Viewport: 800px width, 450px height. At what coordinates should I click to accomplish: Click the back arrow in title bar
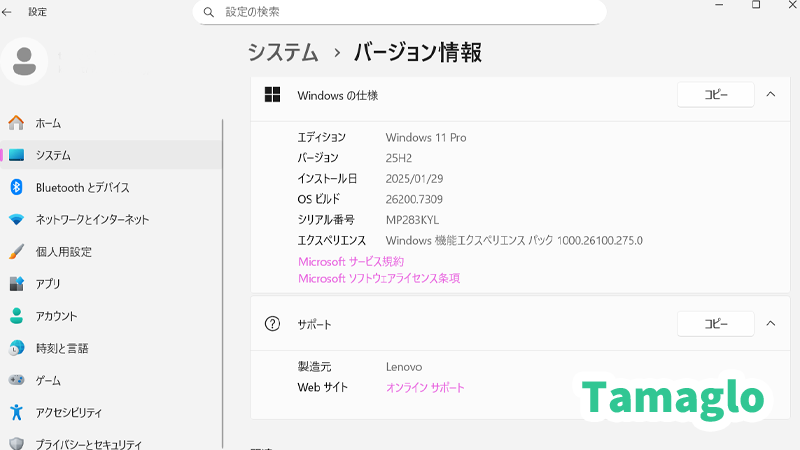coord(9,12)
